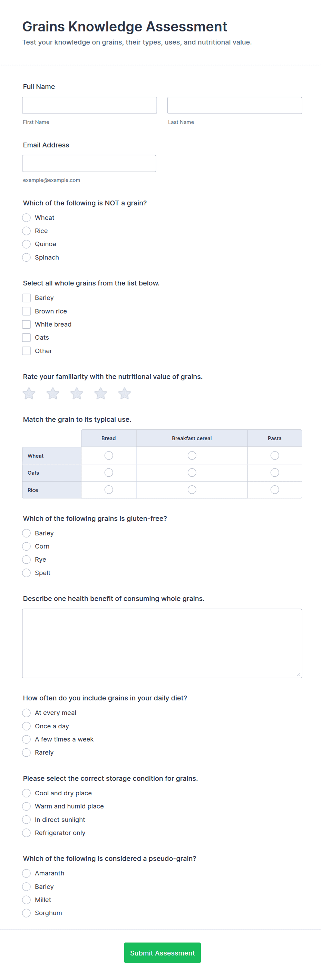Select Pasta for the Rice row

point(275,489)
